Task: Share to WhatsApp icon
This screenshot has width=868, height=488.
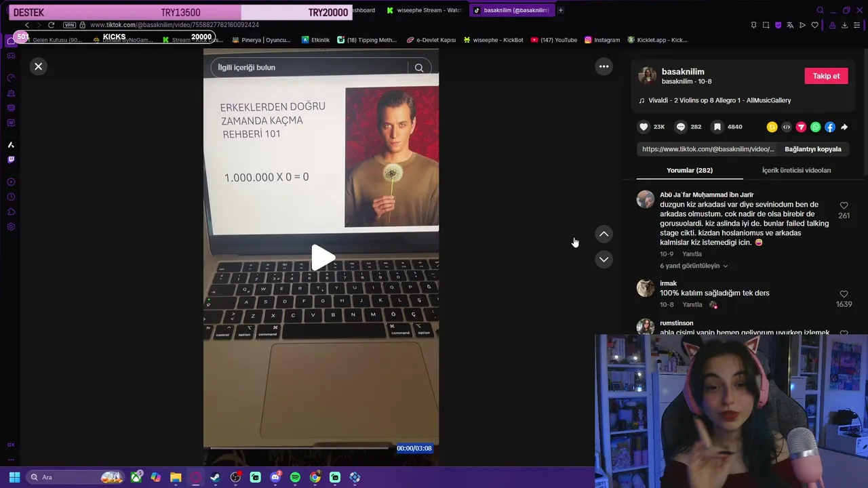Action: pos(815,127)
